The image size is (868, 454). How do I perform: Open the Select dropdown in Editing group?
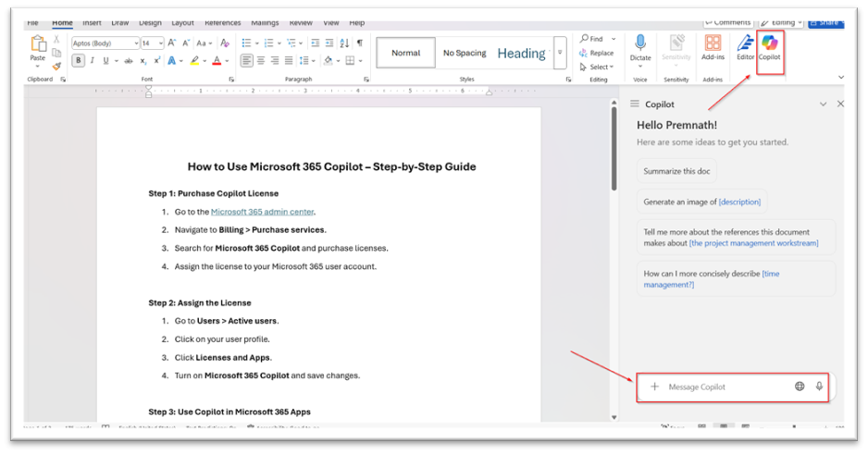(x=597, y=67)
